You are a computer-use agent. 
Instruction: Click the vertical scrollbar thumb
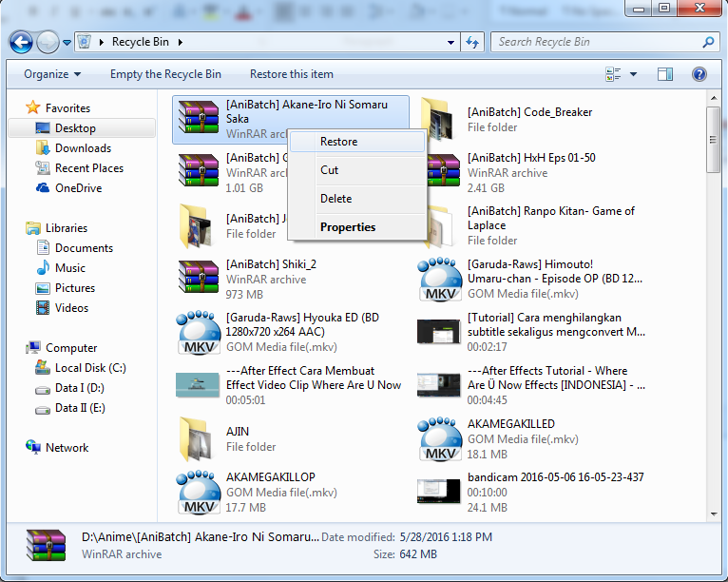pos(714,140)
